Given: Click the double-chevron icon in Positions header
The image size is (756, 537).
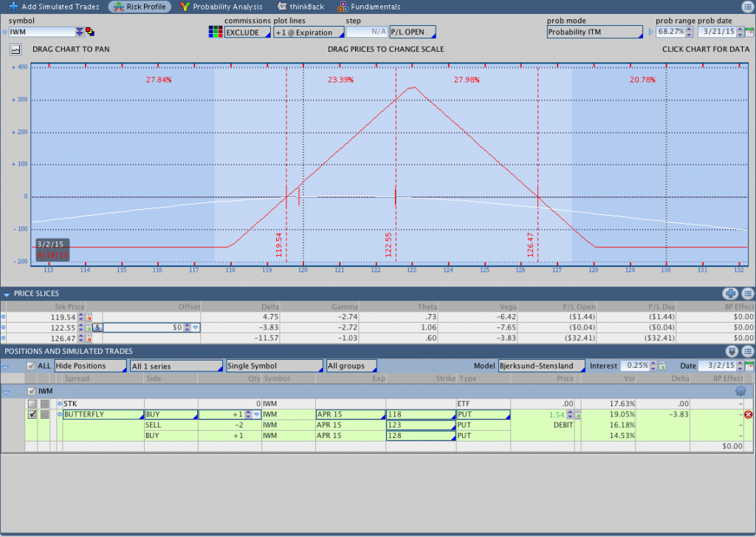Looking at the screenshot, I should [x=732, y=352].
